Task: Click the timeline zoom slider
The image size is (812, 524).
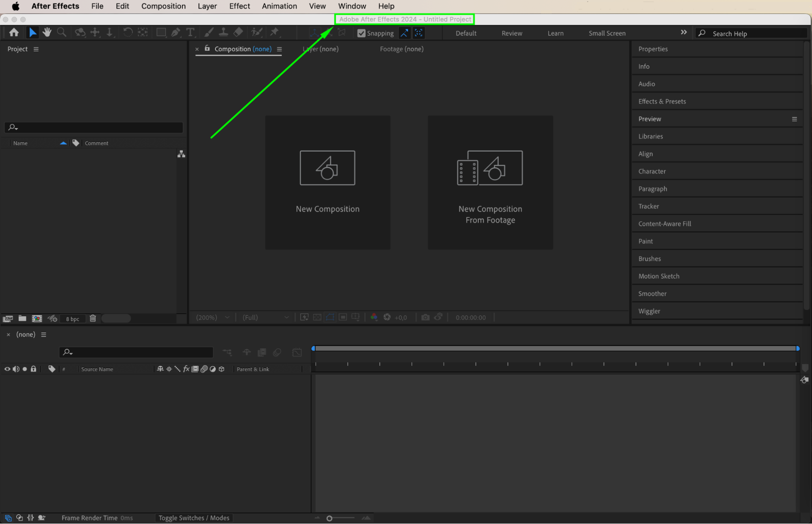Action: click(x=329, y=518)
